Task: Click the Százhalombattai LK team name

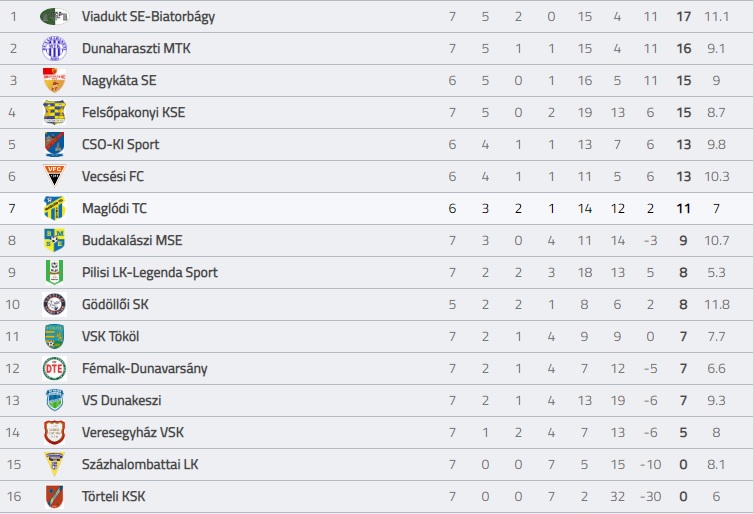Action: point(140,464)
